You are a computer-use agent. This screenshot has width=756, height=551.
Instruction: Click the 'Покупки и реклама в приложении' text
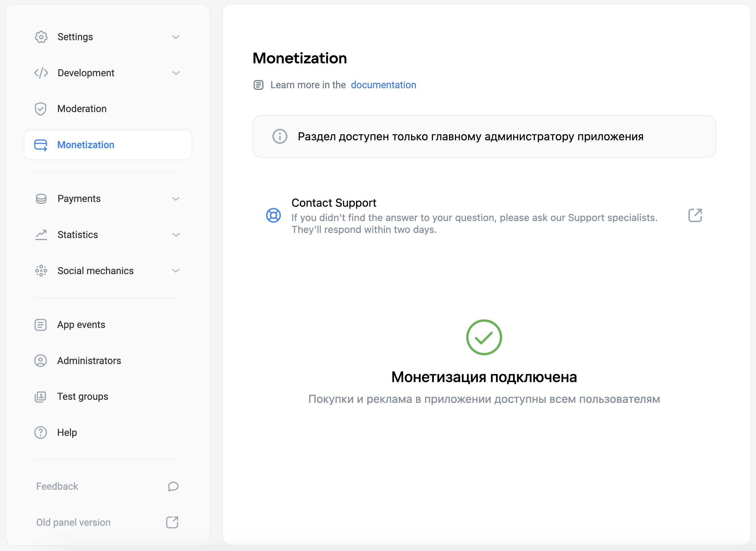(484, 399)
